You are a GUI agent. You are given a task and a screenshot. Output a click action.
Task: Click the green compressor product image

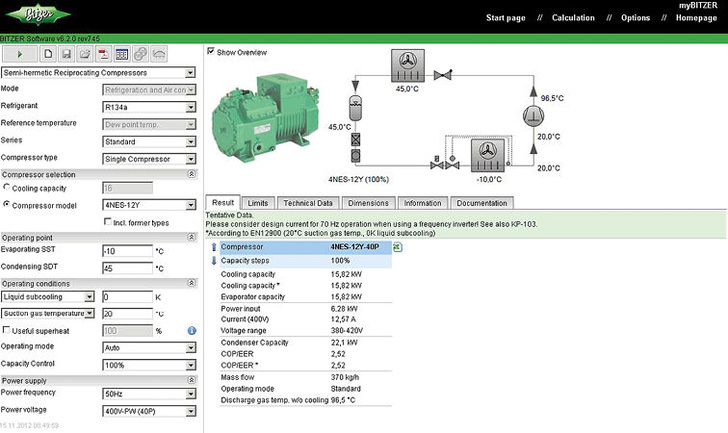click(x=266, y=117)
